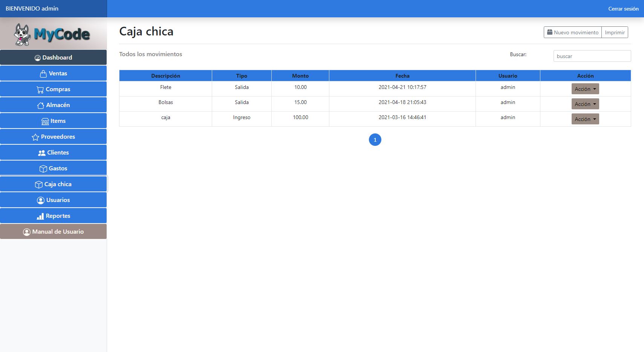Click the store icon beside Items
The image size is (644, 352).
[x=45, y=121]
